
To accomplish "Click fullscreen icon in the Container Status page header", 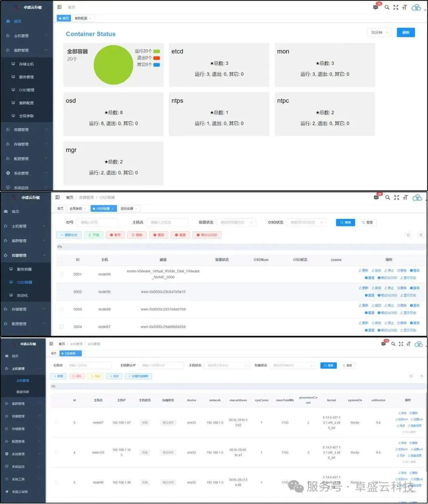I will [396, 7].
